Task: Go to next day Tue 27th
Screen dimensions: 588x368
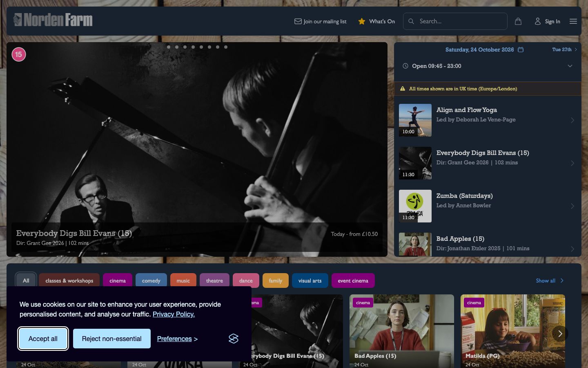Action: point(565,49)
